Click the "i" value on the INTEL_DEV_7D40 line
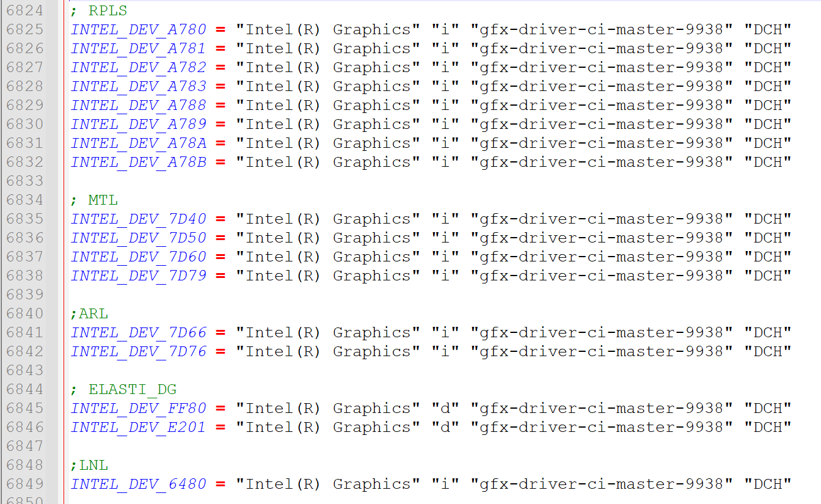Image resolution: width=821 pixels, height=504 pixels. coord(445,219)
